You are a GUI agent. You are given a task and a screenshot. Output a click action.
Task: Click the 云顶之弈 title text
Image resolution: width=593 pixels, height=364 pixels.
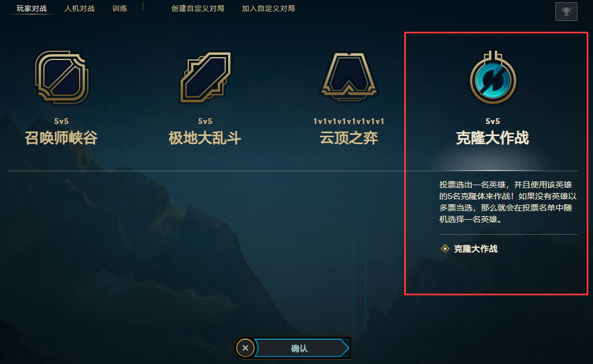349,138
